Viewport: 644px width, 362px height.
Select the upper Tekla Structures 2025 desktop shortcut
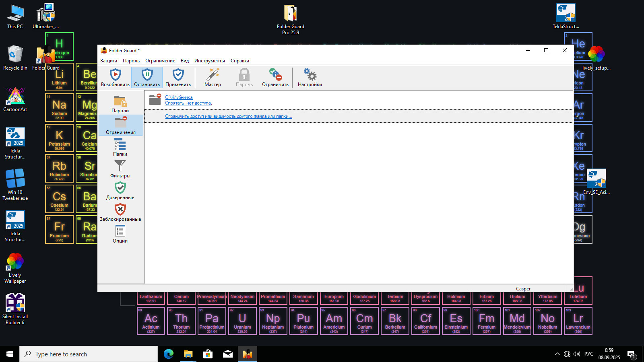15,143
